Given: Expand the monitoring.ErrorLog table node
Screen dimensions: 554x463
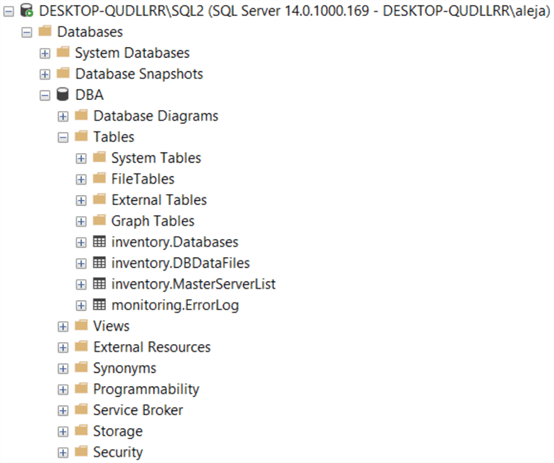Looking at the screenshot, I should [x=81, y=306].
